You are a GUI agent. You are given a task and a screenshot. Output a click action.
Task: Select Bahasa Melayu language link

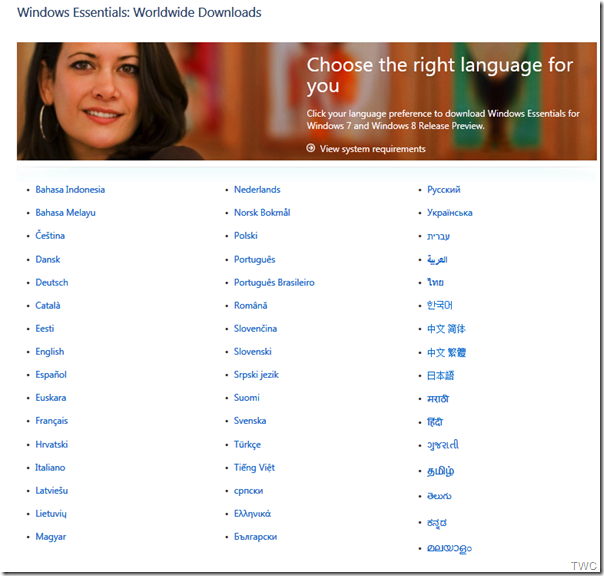(x=65, y=213)
